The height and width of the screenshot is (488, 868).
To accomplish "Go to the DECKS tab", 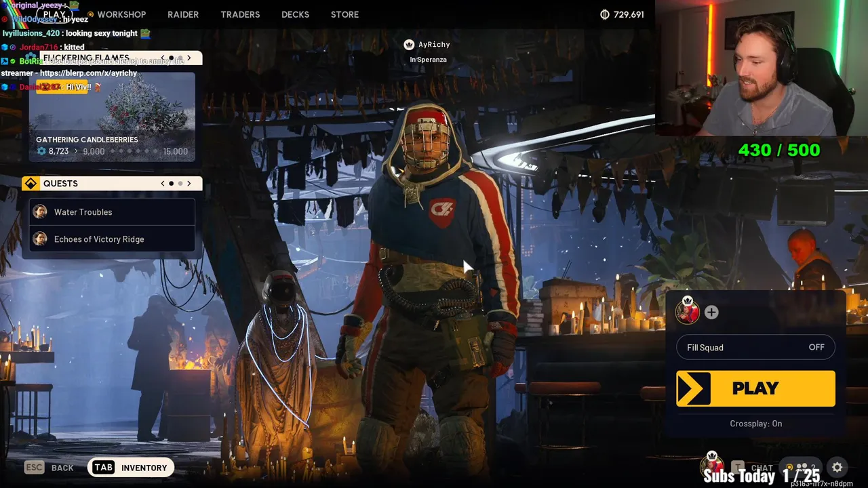I will coord(295,14).
